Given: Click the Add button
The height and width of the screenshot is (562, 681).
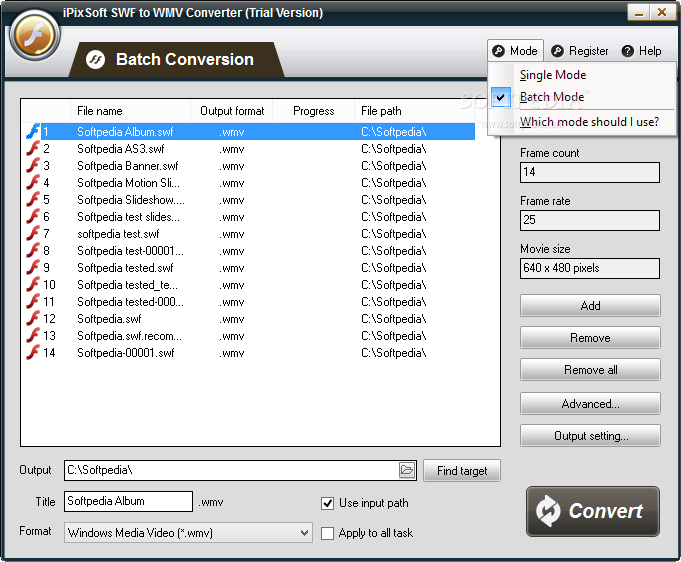Looking at the screenshot, I should tap(590, 305).
